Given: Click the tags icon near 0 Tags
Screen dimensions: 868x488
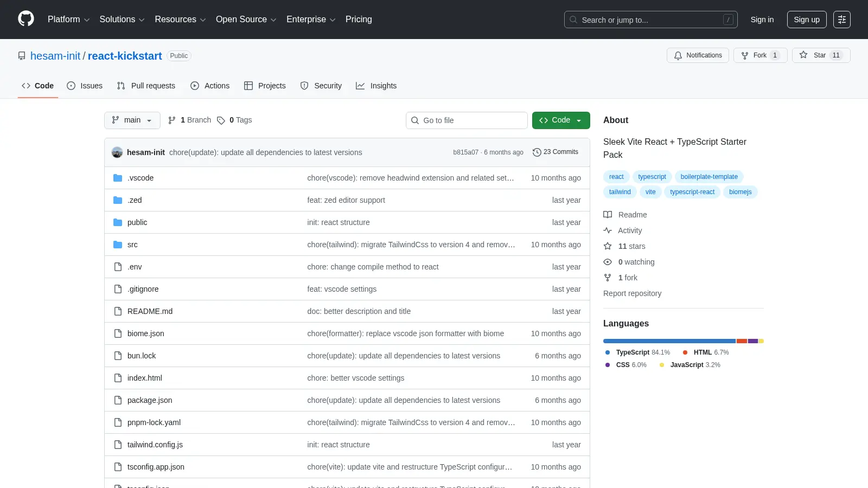Looking at the screenshot, I should 221,120.
